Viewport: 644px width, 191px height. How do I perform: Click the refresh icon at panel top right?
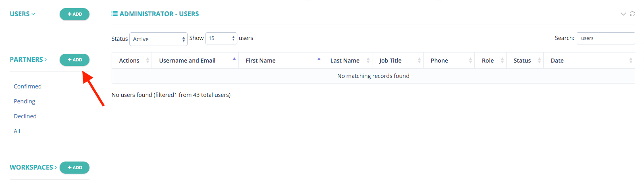[x=632, y=14]
